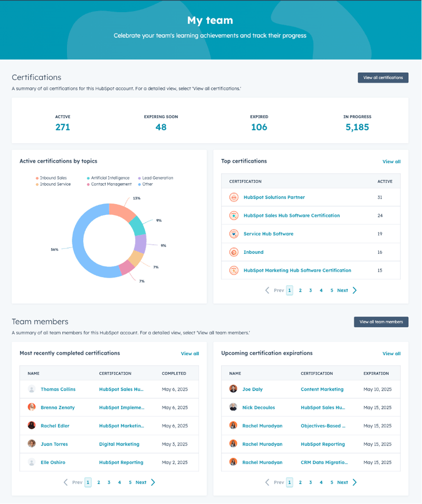Click the Next link under Upcoming certification expirations
This screenshot has height=504, width=422.
(x=342, y=482)
